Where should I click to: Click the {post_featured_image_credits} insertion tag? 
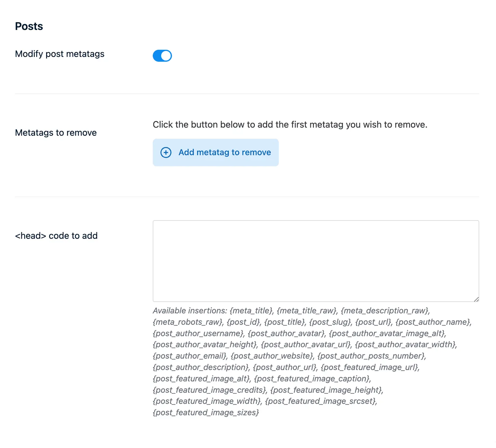(x=210, y=390)
